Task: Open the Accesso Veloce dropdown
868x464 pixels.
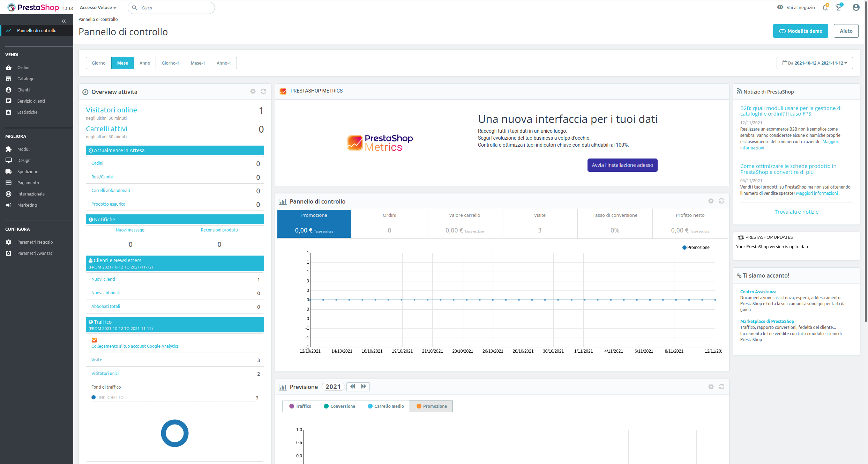Action: (x=98, y=7)
